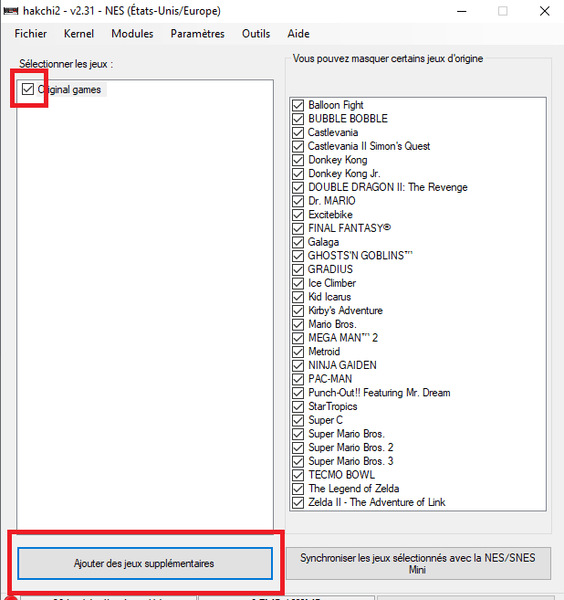Uncheck the Donkey Kong checkbox
The width and height of the screenshot is (564, 600).
pyautogui.click(x=298, y=160)
